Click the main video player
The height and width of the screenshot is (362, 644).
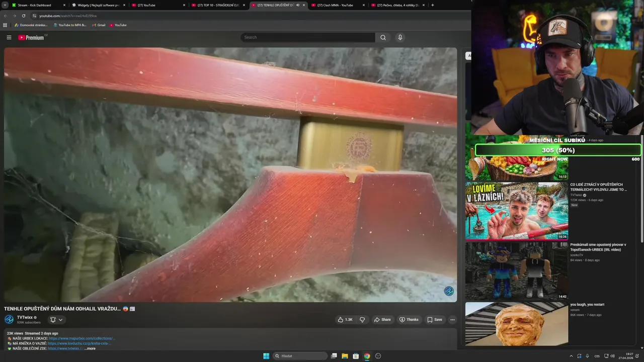(230, 175)
